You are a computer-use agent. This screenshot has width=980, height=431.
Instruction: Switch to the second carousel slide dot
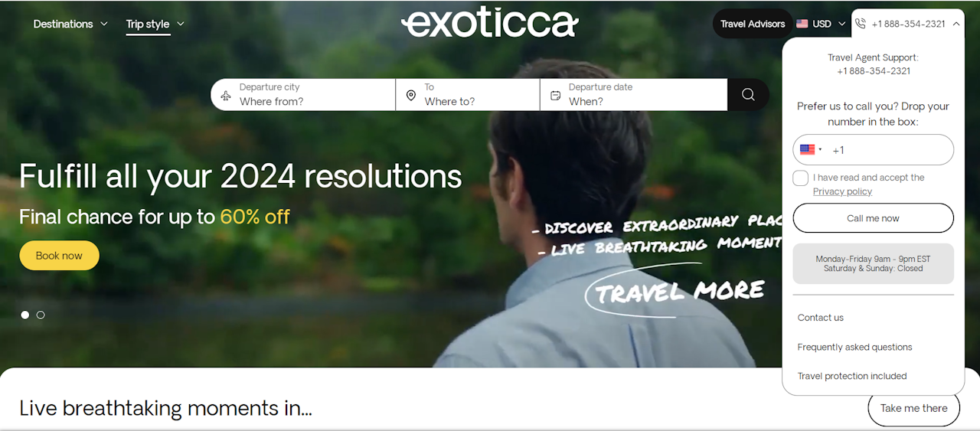click(x=41, y=315)
